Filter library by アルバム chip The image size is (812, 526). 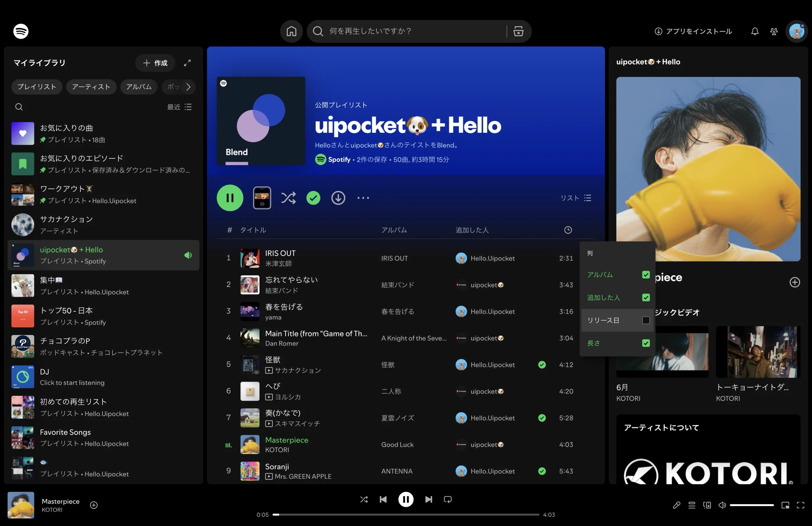(x=139, y=87)
